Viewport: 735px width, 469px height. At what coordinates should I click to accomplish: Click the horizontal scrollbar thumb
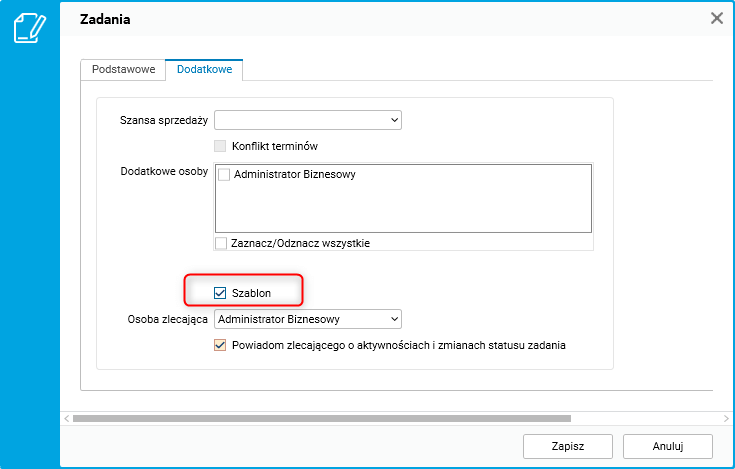click(x=320, y=418)
